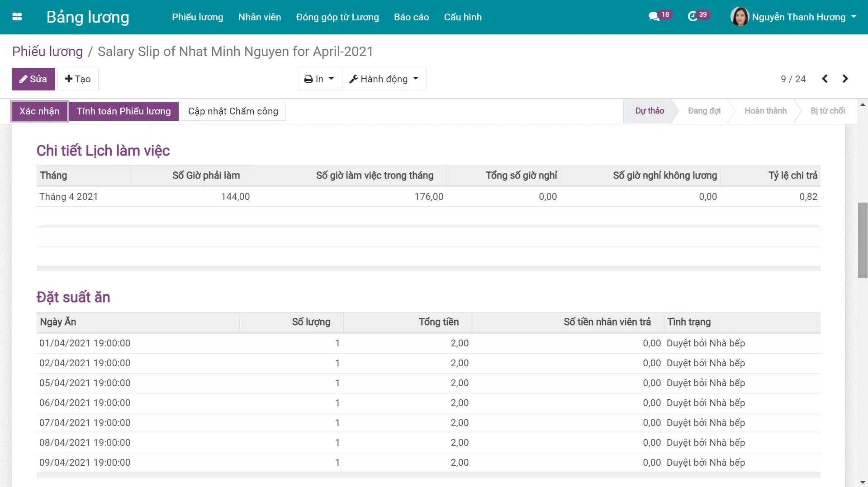The width and height of the screenshot is (868, 487).
Task: Click Cập nhật Chấm công button
Action: click(x=233, y=111)
